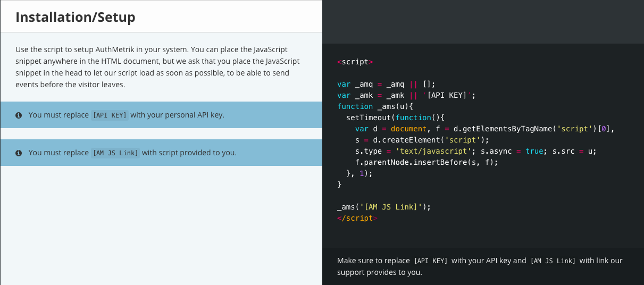Viewport: 644px width, 285px height.
Task: Click the s.type = 'text/javascript' line
Action: click(x=476, y=151)
